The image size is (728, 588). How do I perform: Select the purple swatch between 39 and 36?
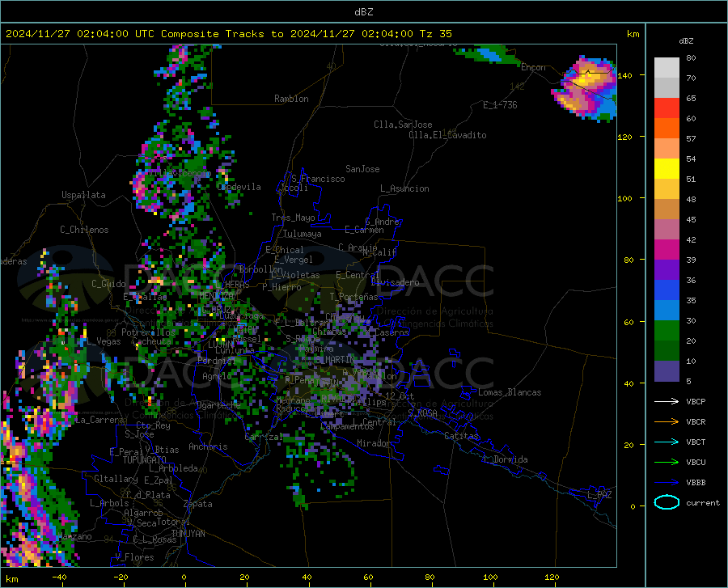(667, 270)
